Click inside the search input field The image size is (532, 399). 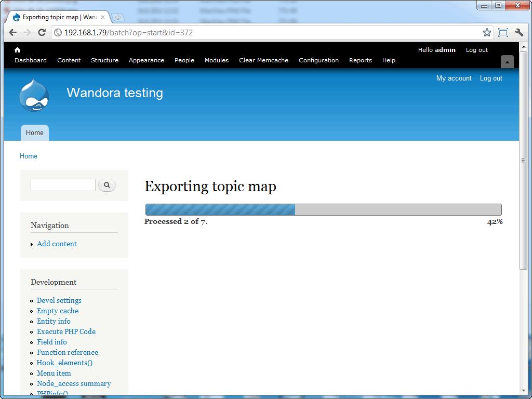[62, 184]
